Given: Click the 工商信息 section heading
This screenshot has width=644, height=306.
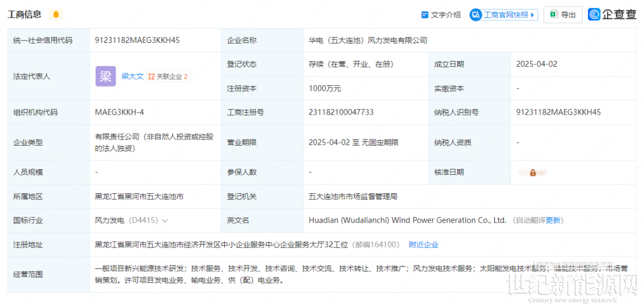Looking at the screenshot, I should pyautogui.click(x=24, y=14).
